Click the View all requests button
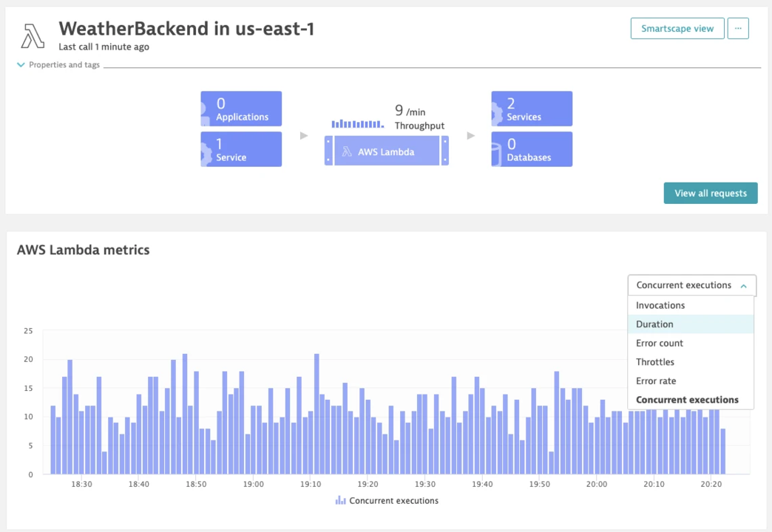Screen dimensions: 772x532 [710, 193]
